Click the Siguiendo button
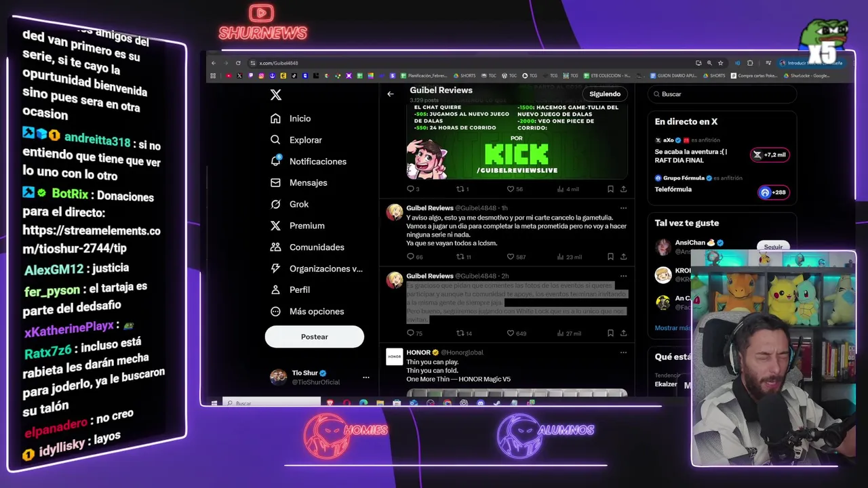 pos(605,94)
